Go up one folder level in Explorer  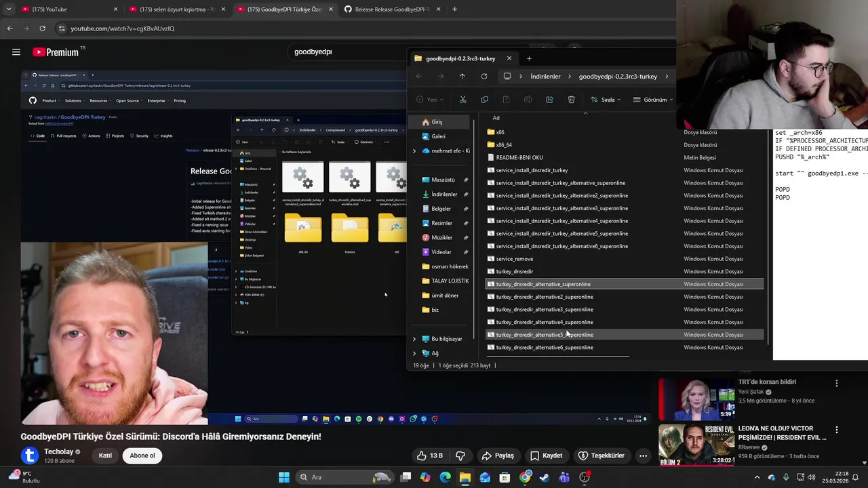(x=462, y=77)
